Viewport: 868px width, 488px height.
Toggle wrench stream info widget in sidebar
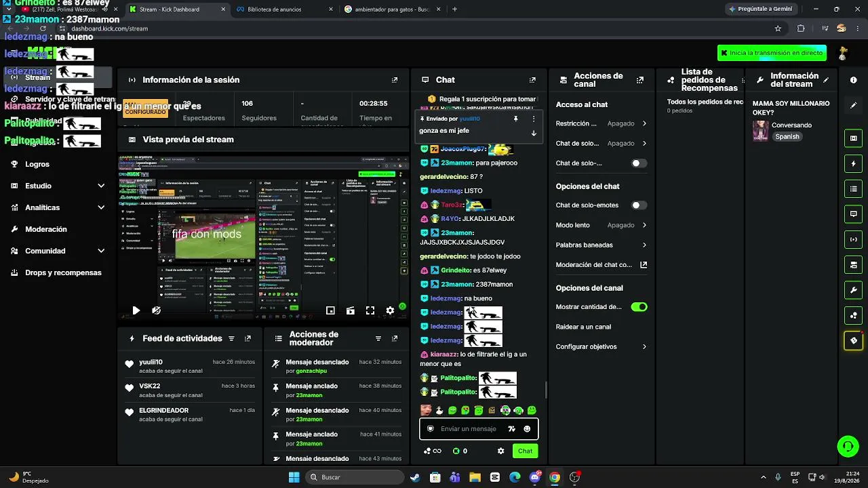pos(853,290)
